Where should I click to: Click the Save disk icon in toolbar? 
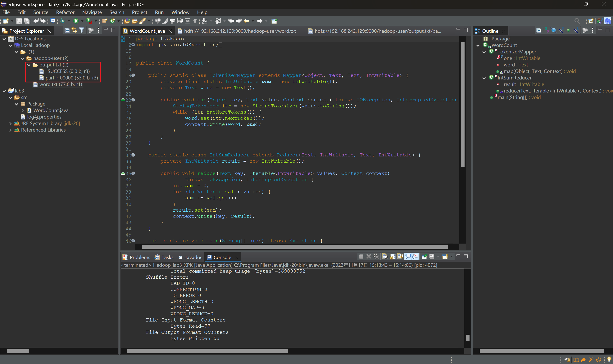(19, 21)
